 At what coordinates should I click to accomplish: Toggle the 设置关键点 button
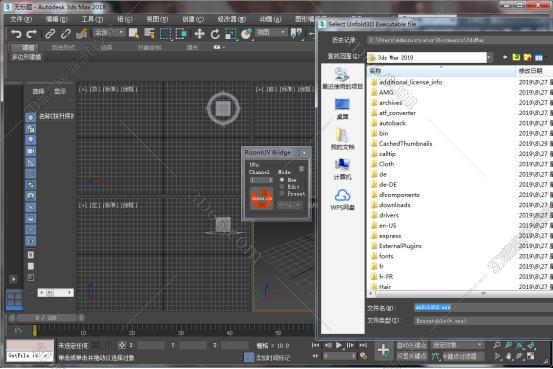[x=411, y=356]
